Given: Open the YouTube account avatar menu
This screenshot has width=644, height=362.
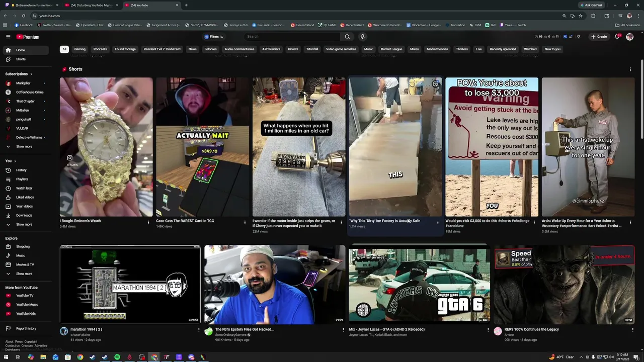Looking at the screenshot, I should [x=629, y=37].
